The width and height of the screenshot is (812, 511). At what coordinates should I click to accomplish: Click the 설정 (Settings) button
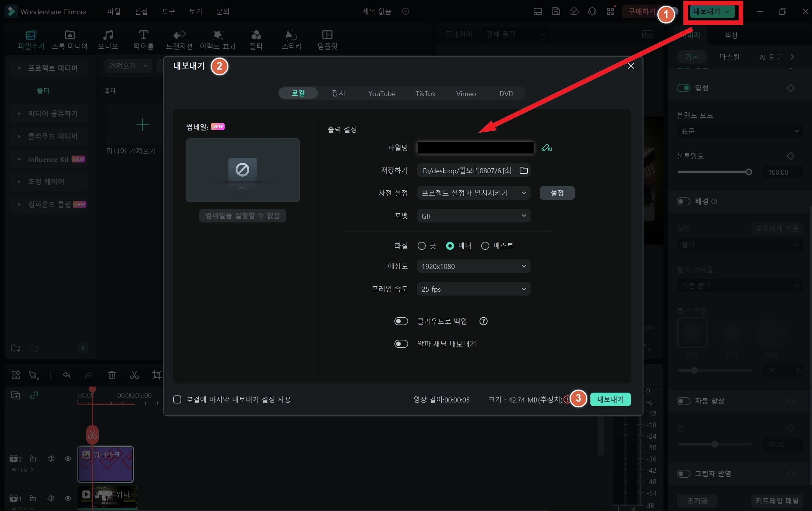[x=556, y=193]
